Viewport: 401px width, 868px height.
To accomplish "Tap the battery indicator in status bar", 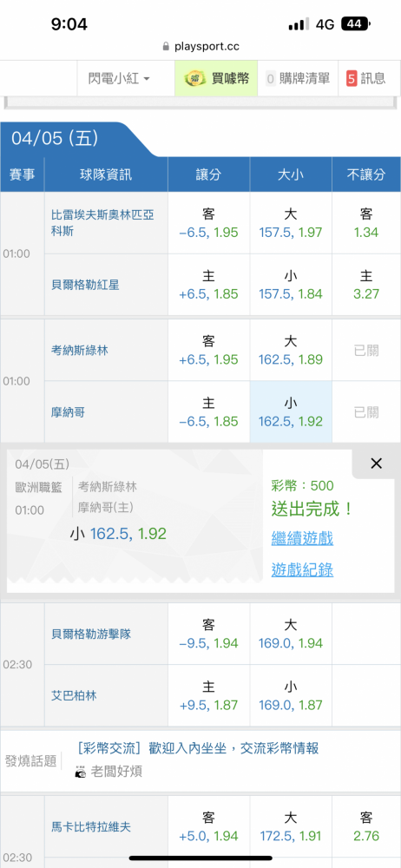I will (356, 24).
